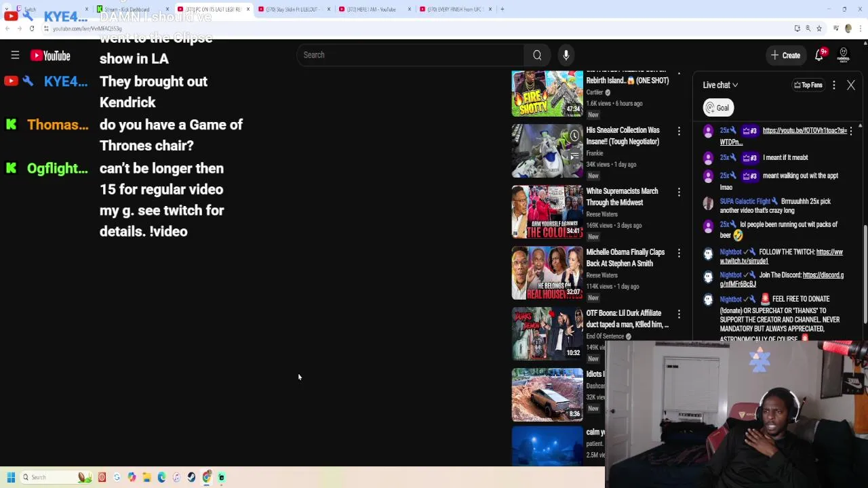Open Windows Start menu
The width and height of the screenshot is (868, 488).
point(11,477)
